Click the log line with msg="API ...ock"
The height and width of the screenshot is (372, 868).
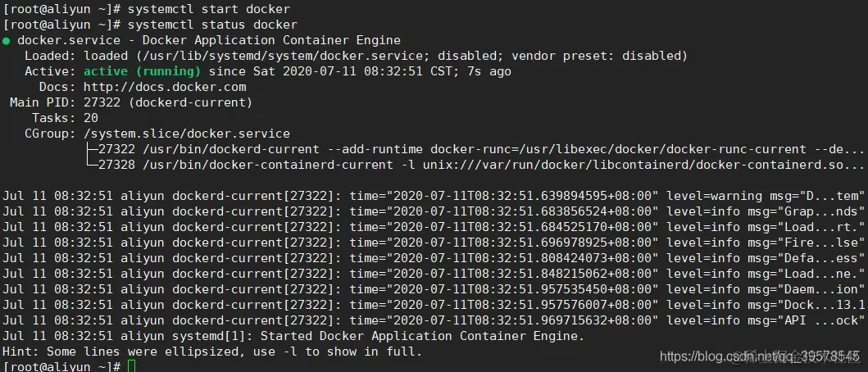click(434, 320)
